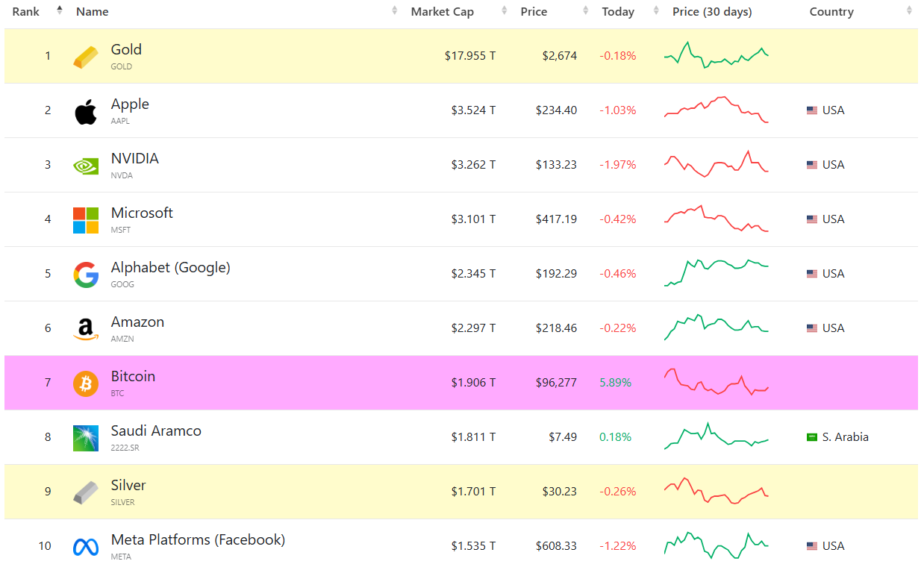Screen dimensions: 924x573
Task: Click the USA flag in Meta row
Action: pos(812,546)
